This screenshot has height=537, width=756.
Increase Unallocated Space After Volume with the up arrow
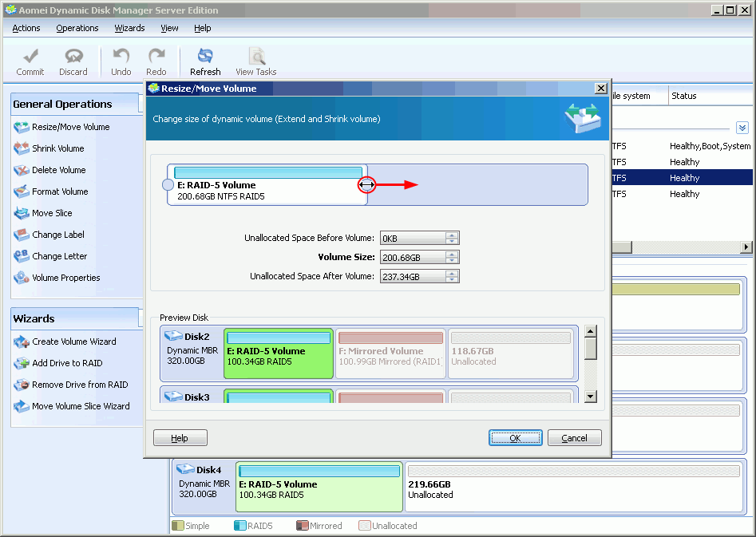click(x=452, y=274)
